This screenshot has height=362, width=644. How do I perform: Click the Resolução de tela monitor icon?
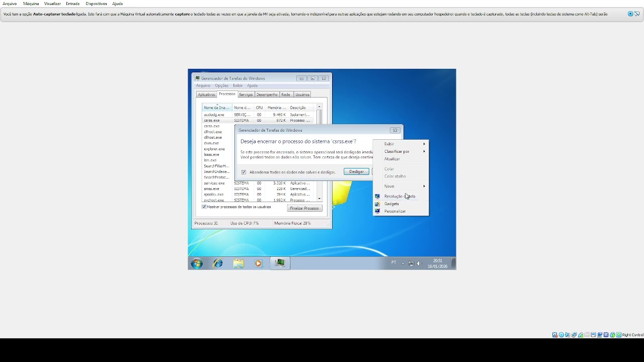pos(377,196)
